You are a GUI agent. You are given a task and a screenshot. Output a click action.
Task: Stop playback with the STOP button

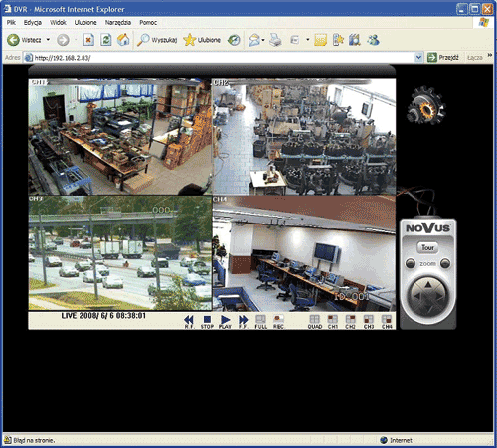tap(207, 321)
